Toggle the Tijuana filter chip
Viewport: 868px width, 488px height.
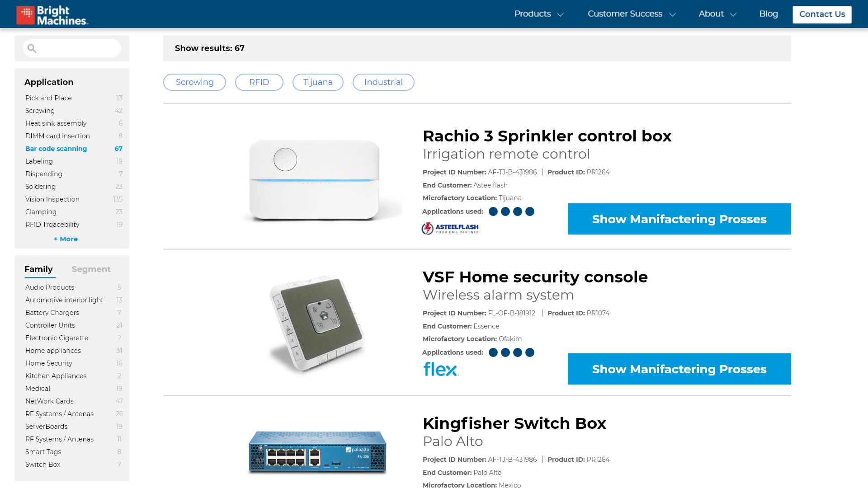click(x=318, y=82)
